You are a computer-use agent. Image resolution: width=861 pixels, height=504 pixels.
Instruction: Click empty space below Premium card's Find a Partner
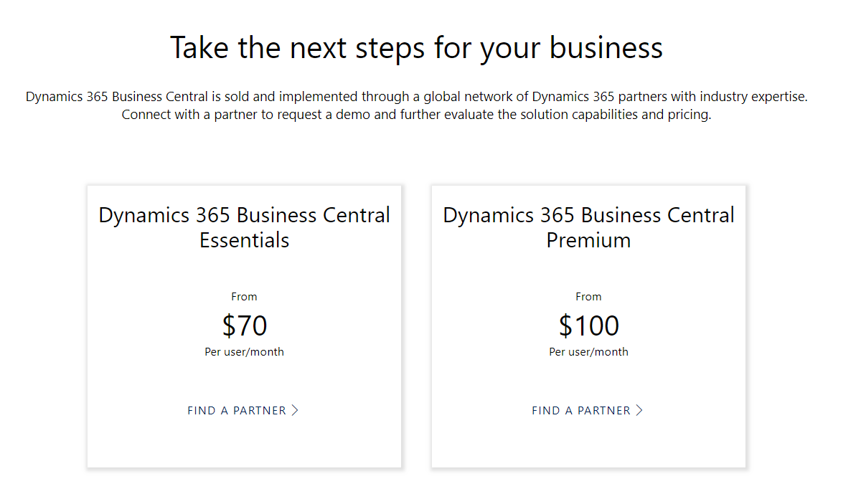pos(588,444)
